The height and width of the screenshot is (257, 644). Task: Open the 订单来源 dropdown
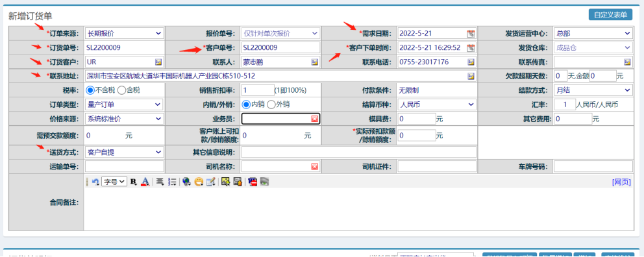pyautogui.click(x=124, y=33)
